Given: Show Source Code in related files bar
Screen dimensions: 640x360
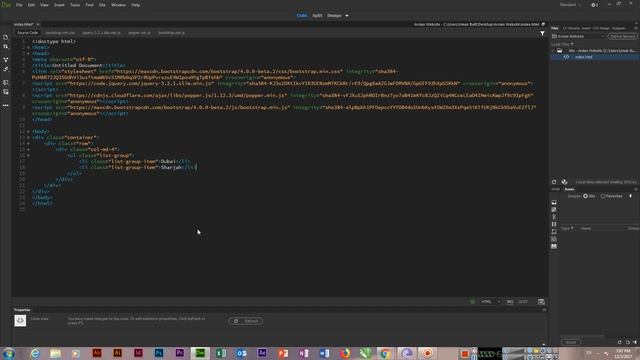Looking at the screenshot, I should coord(28,33).
